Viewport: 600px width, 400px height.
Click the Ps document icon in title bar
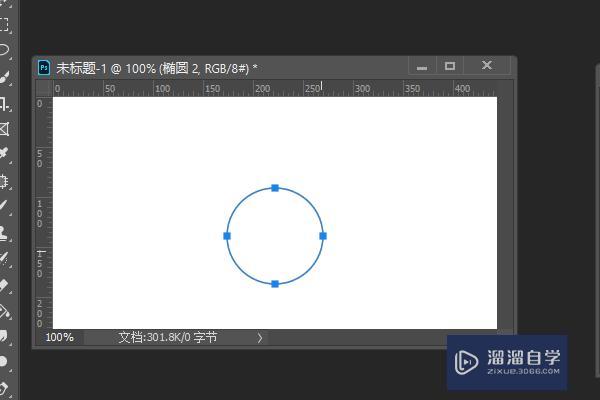(x=44, y=68)
